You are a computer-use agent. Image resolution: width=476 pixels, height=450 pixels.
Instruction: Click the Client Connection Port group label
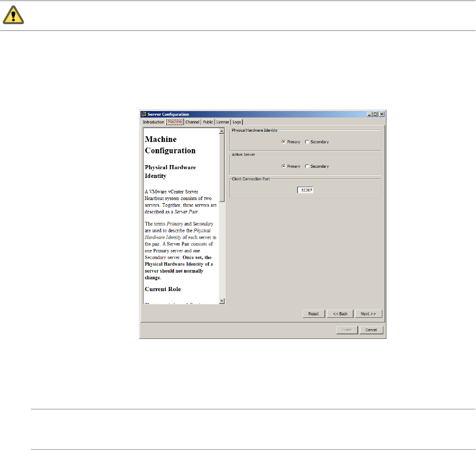[251, 179]
